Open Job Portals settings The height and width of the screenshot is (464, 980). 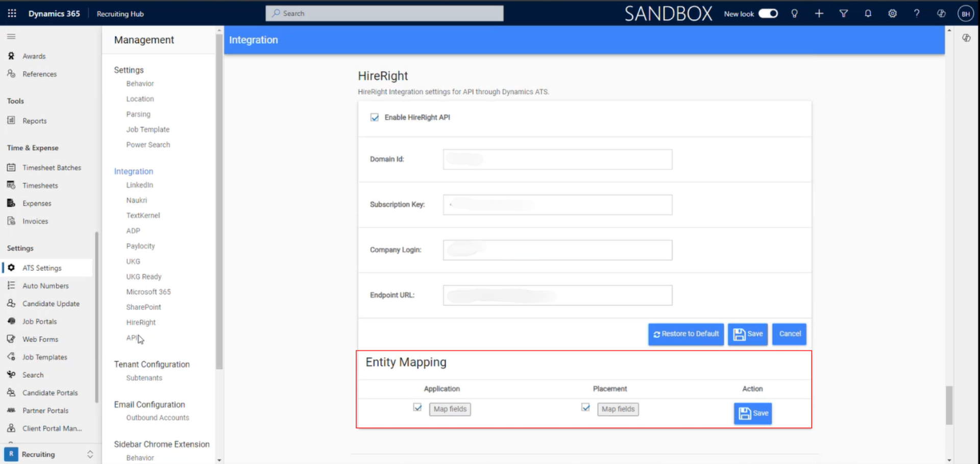click(x=39, y=322)
